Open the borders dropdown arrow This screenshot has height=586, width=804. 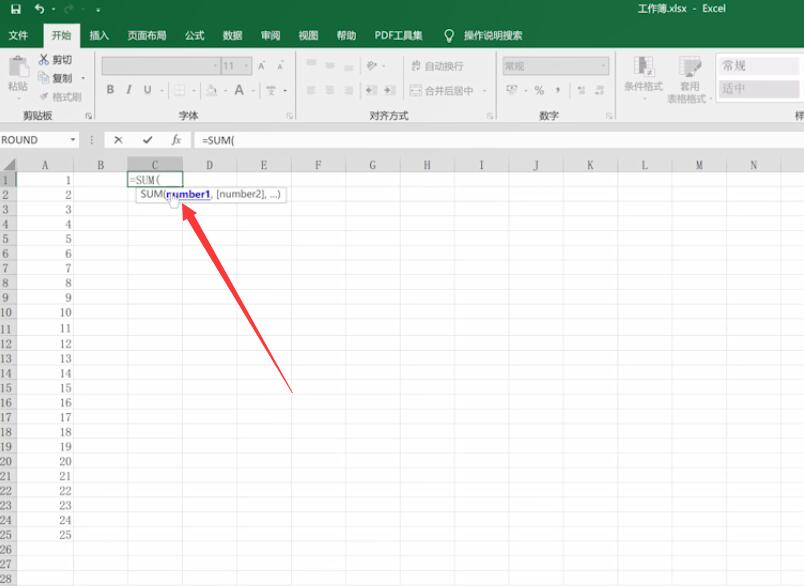194,91
